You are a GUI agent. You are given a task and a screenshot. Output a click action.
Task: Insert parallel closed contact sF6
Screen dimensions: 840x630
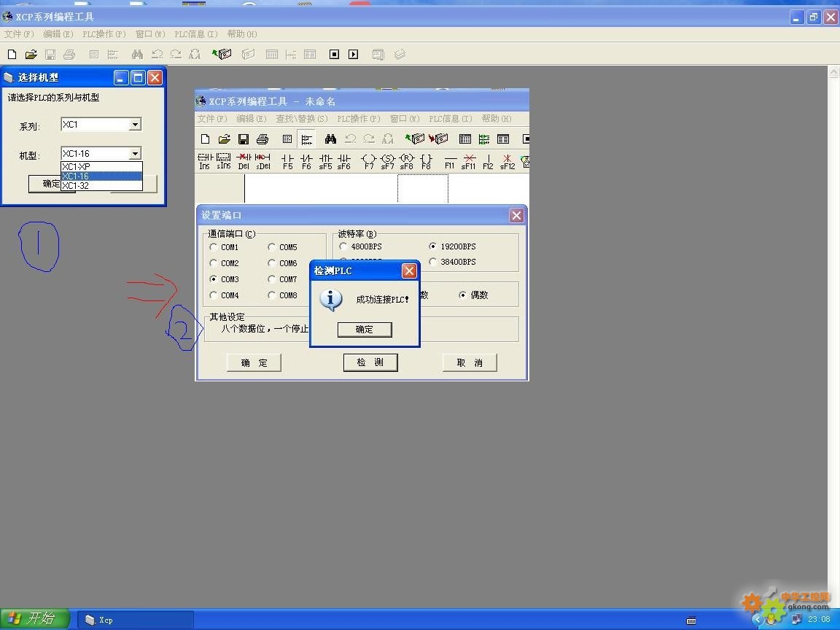(344, 161)
